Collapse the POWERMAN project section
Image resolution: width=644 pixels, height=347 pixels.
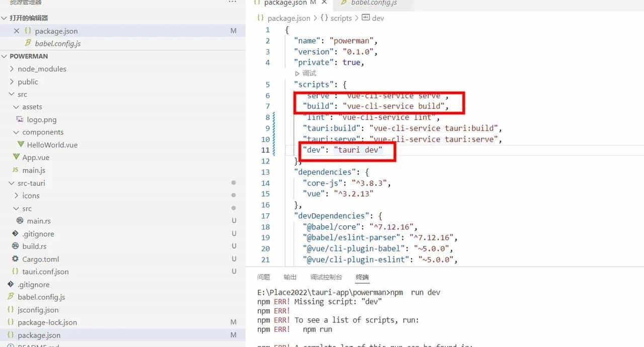[5, 56]
